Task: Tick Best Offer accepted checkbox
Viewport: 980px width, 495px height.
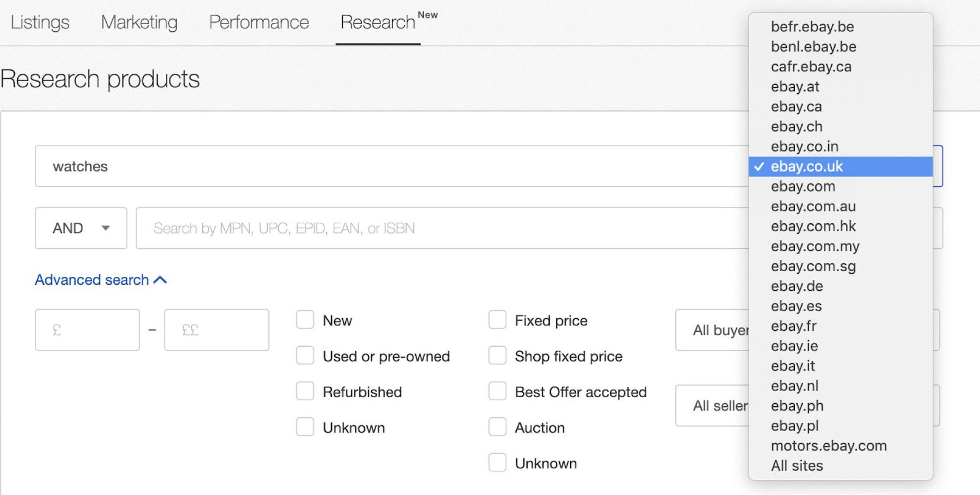Action: click(497, 391)
